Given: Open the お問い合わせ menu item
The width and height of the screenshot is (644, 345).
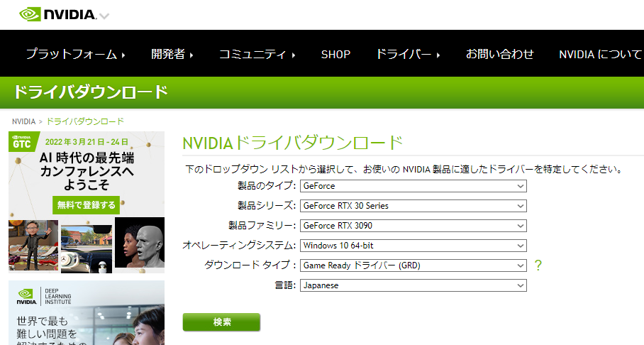Looking at the screenshot, I should (x=499, y=54).
